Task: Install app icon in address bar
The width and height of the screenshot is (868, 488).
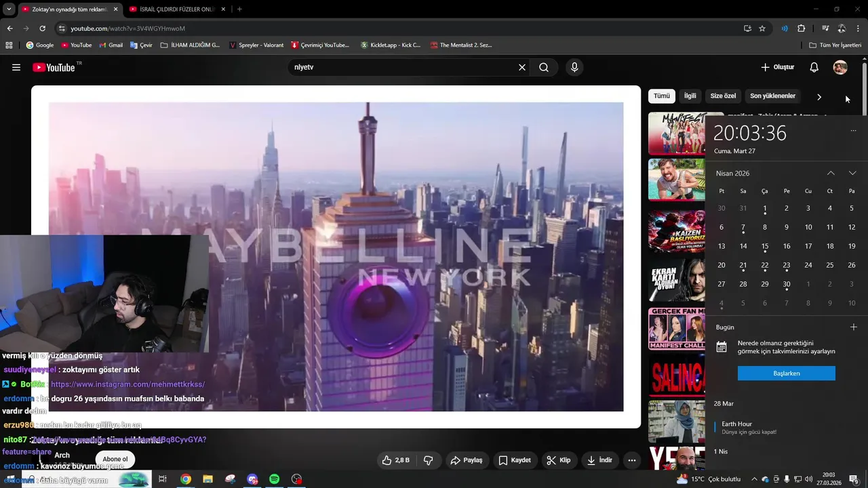Action: click(747, 28)
